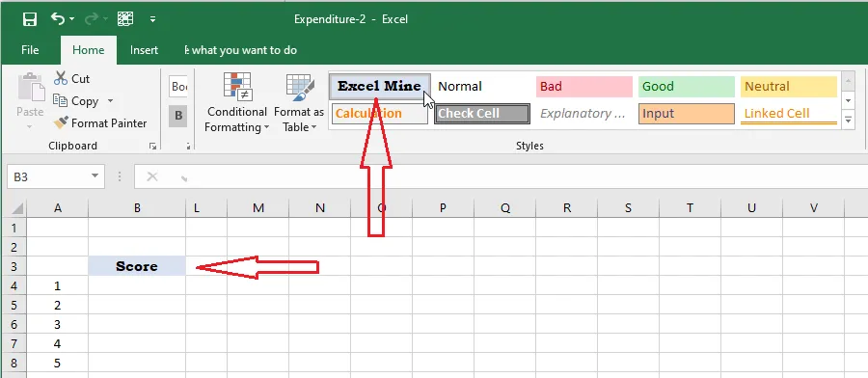Select row 3 header
The height and width of the screenshot is (378, 868).
tap(14, 266)
